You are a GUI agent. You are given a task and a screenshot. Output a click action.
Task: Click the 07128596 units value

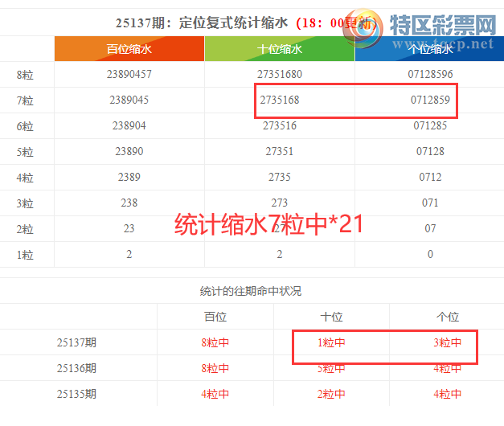click(x=430, y=75)
